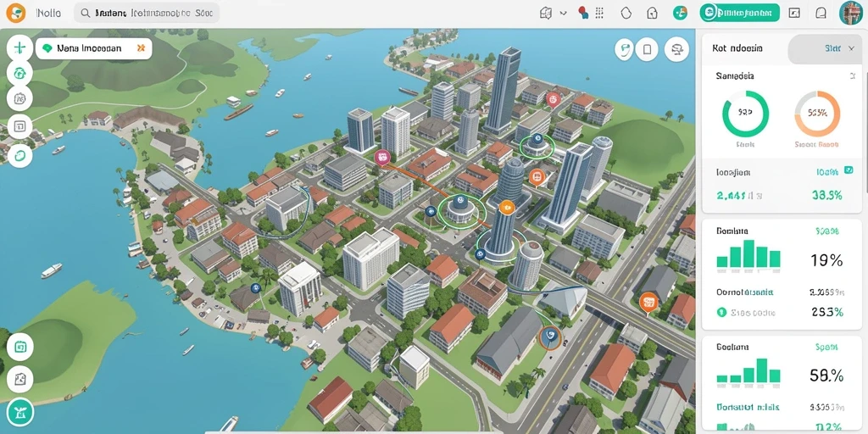Click the user profile avatar
Screen dimensions: 868x434
pyautogui.click(x=851, y=13)
